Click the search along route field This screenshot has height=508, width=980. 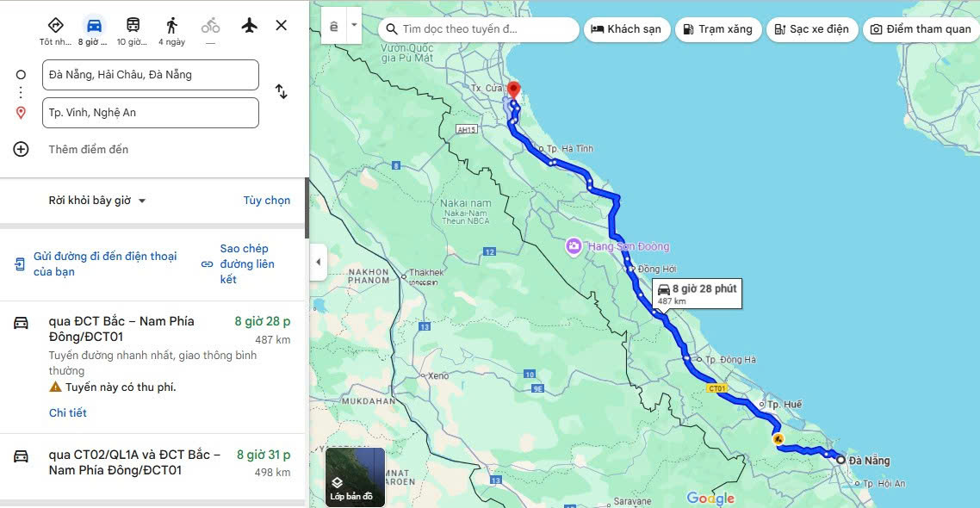(479, 29)
